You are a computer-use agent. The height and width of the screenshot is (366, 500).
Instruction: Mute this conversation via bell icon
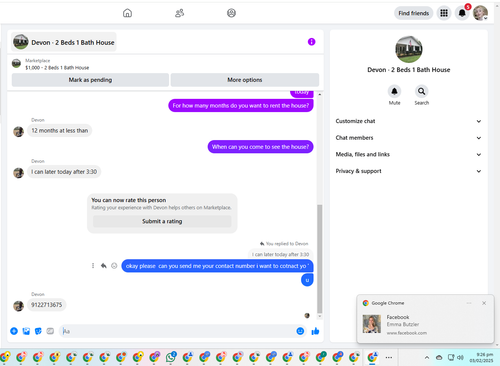(394, 91)
